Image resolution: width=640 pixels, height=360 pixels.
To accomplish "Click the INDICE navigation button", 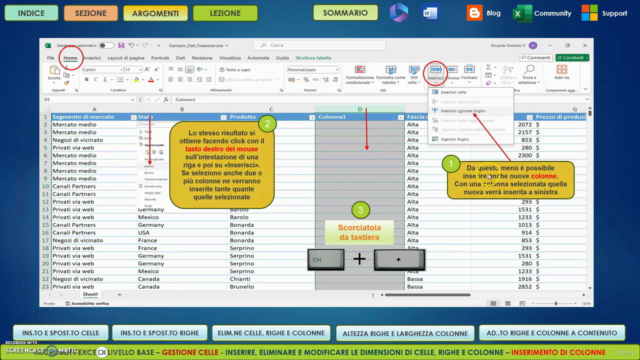I will (x=31, y=13).
